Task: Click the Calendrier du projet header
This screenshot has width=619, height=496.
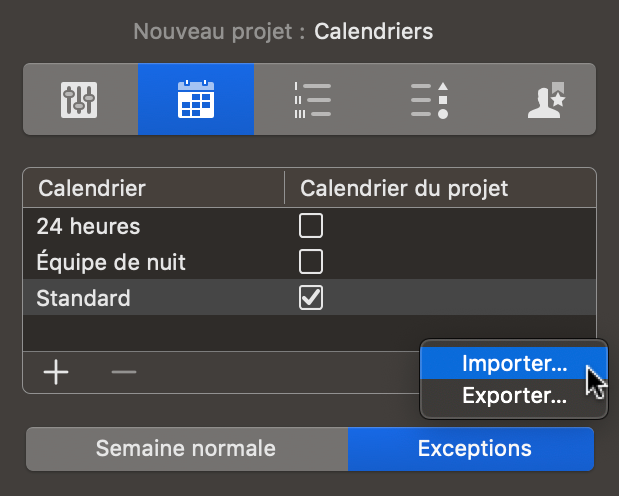Action: pos(404,188)
